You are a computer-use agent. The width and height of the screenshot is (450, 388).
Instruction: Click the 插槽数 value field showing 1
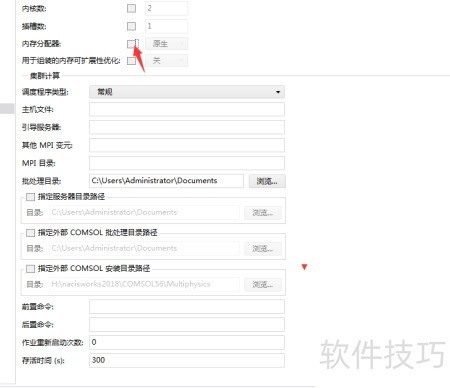pos(167,26)
